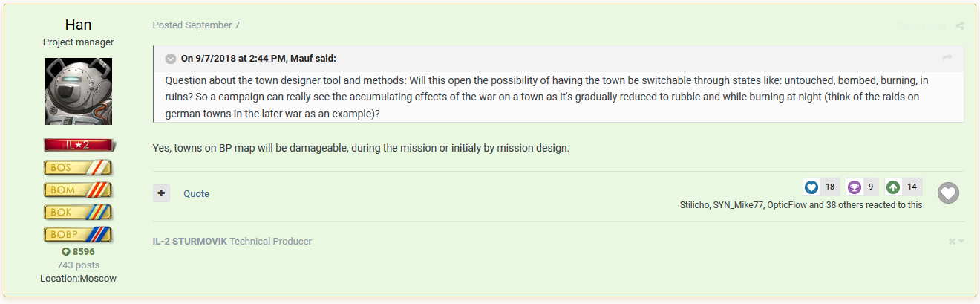This screenshot has height=304, width=980.
Task: Open Han's avatar image
Action: tap(79, 91)
